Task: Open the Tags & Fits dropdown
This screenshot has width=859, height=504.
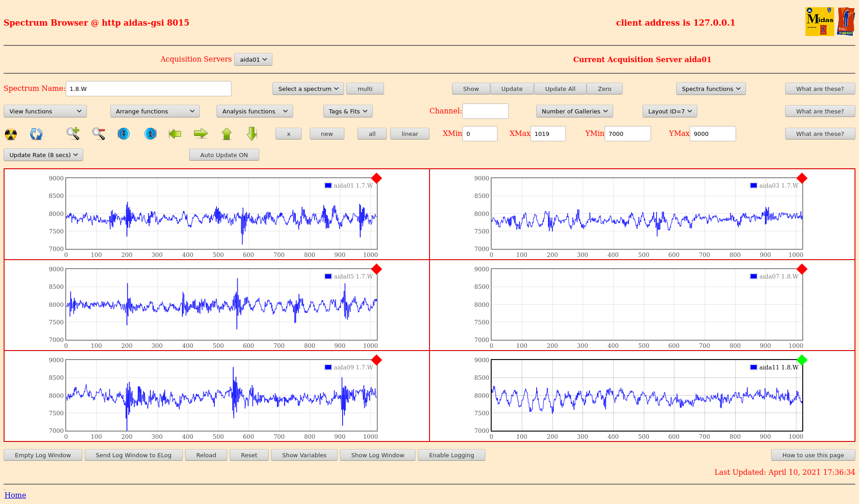Action: click(348, 111)
